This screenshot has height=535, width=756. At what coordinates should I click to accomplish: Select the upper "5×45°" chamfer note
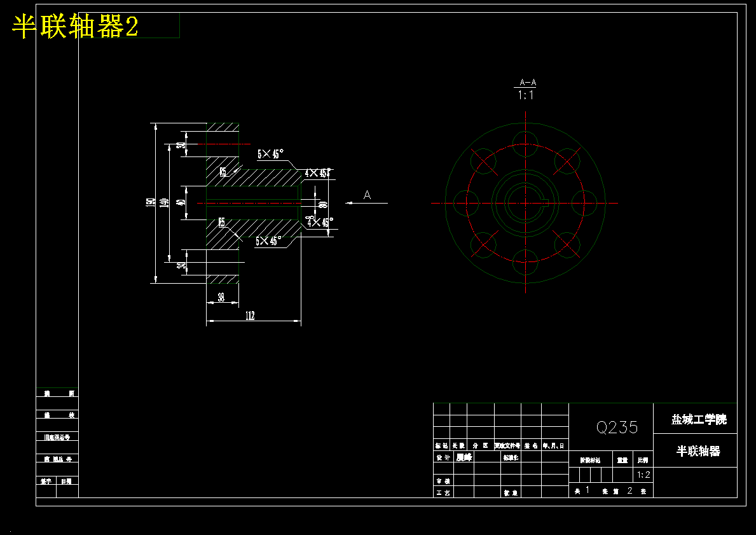270,154
